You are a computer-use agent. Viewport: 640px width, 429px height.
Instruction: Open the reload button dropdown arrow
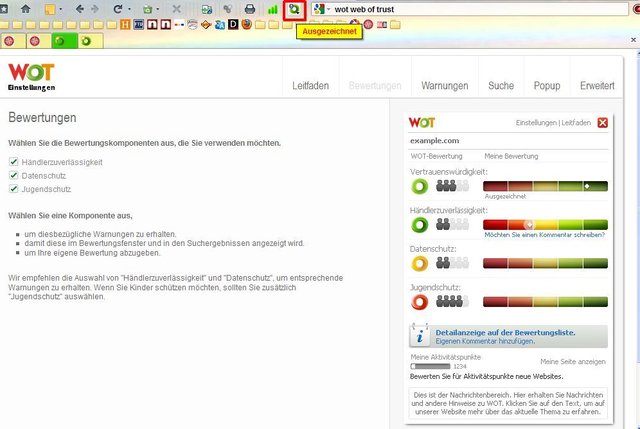[x=129, y=9]
